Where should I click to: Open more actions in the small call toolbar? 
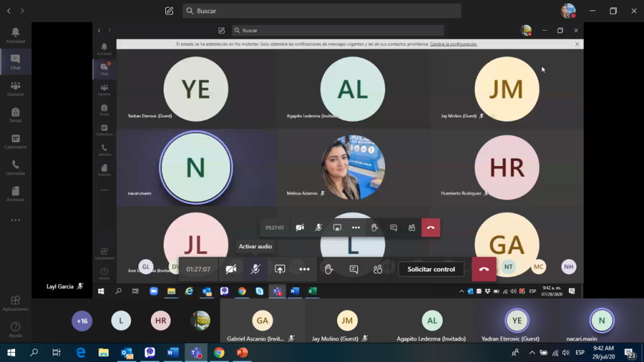point(356,228)
